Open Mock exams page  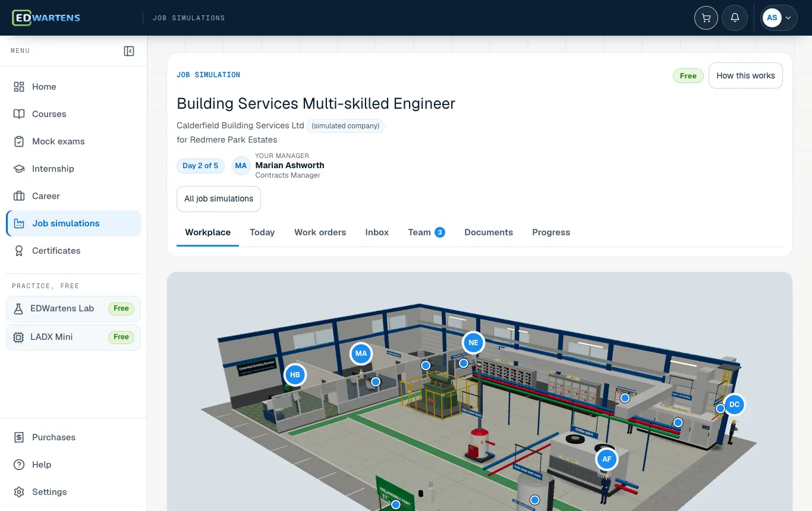[74, 141]
